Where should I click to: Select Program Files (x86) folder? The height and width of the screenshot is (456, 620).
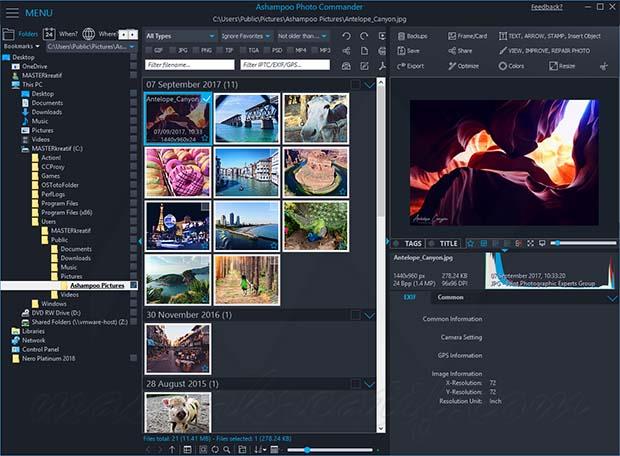pos(66,212)
